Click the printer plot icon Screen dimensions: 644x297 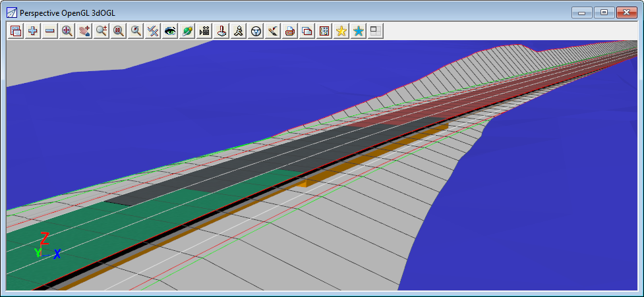pos(290,31)
